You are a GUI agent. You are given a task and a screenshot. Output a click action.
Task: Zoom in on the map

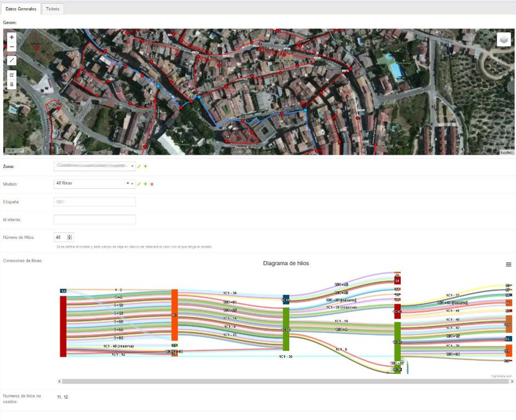[12, 37]
